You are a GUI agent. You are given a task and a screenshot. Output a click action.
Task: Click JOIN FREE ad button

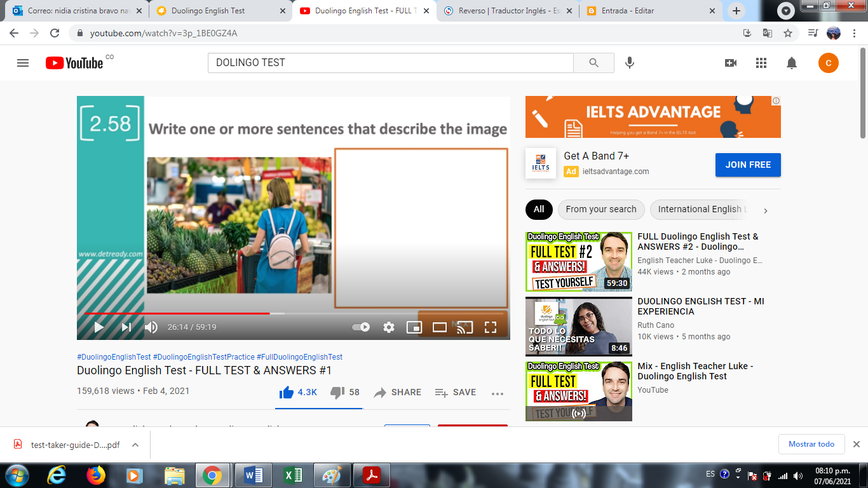[x=748, y=165]
